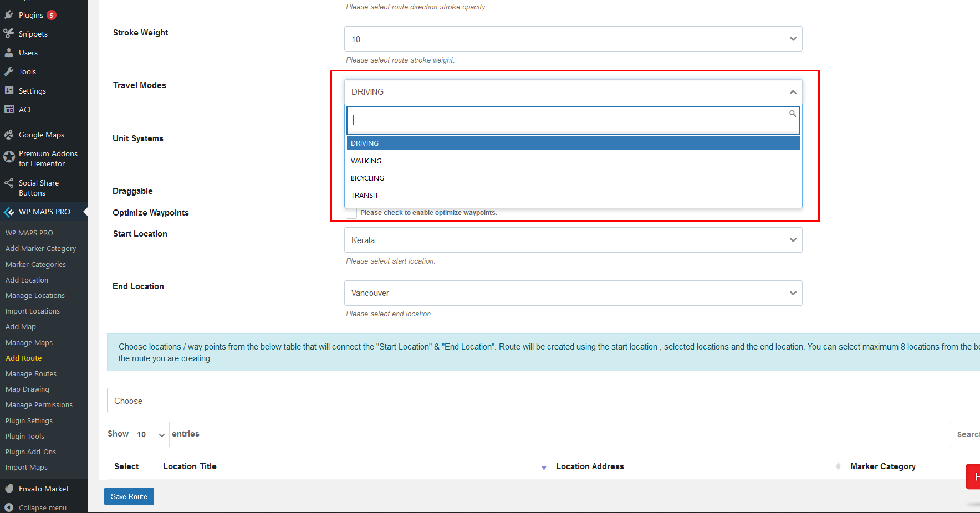The image size is (980, 513).
Task: Open Plugin Add-Ons link
Action: click(x=30, y=452)
